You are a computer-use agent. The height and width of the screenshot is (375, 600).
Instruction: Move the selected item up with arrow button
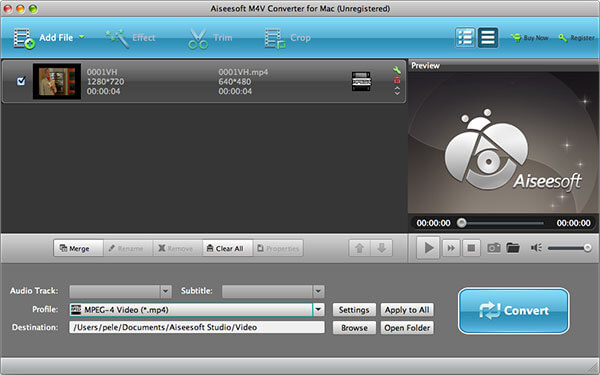pos(359,248)
